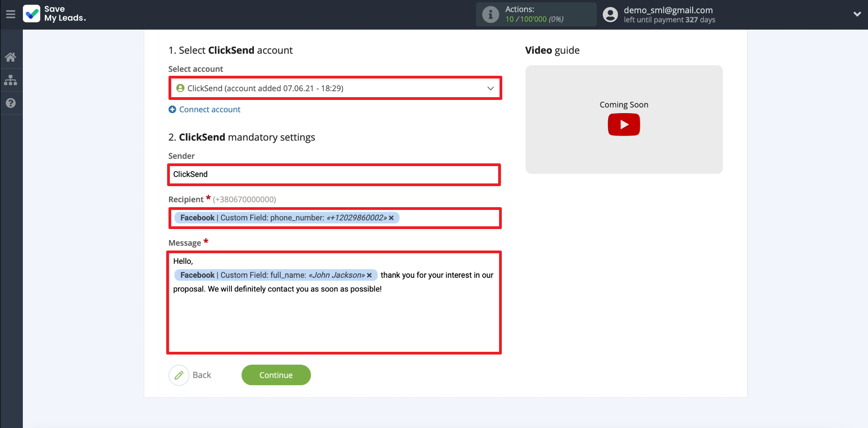Click the user avatar icon
The height and width of the screenshot is (428, 868).
click(610, 15)
